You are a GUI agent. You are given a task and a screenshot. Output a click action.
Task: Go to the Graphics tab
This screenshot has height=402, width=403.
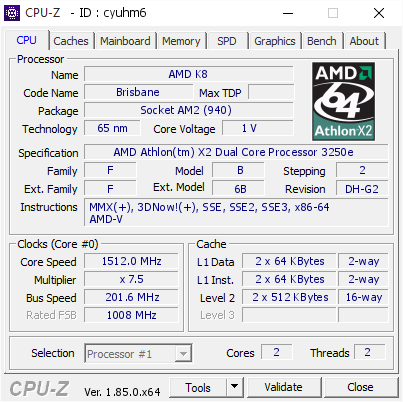[275, 41]
